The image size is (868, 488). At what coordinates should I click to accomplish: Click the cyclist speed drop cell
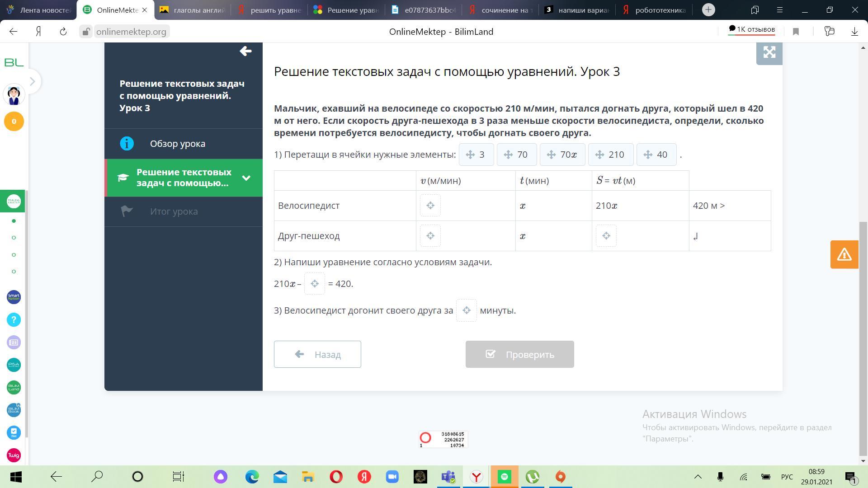click(430, 206)
